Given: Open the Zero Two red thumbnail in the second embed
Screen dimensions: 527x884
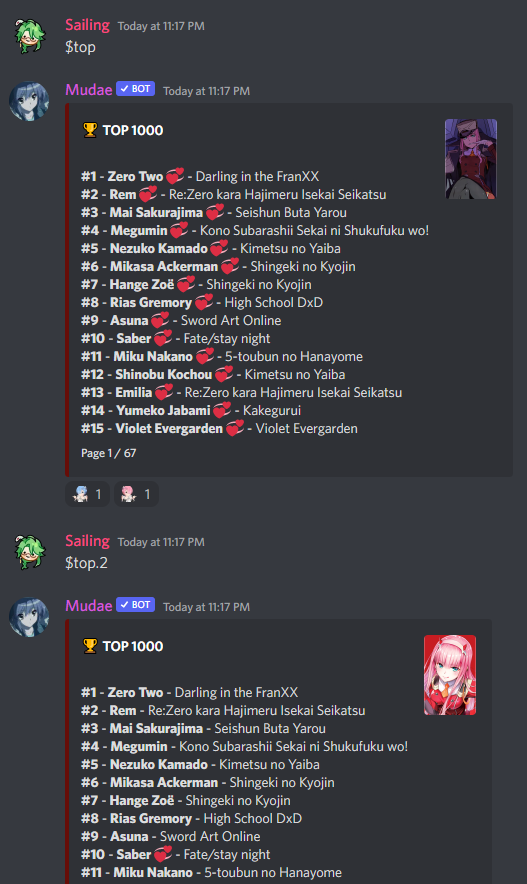Looking at the screenshot, I should pyautogui.click(x=450, y=675).
